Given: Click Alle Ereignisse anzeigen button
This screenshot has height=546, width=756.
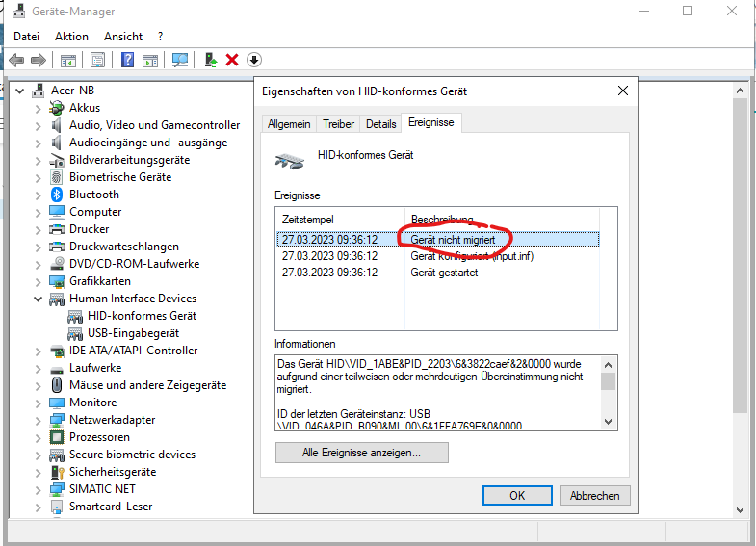Looking at the screenshot, I should 361,453.
